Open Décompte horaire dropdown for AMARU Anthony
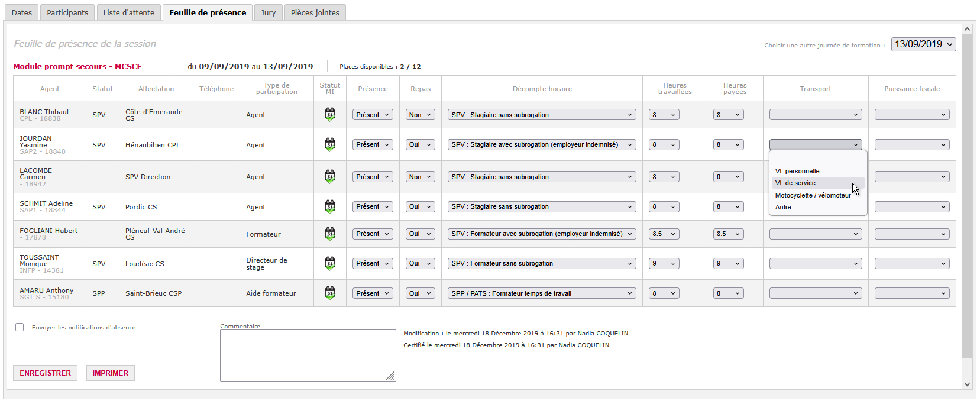Image resolution: width=980 pixels, height=404 pixels. pyautogui.click(x=542, y=293)
